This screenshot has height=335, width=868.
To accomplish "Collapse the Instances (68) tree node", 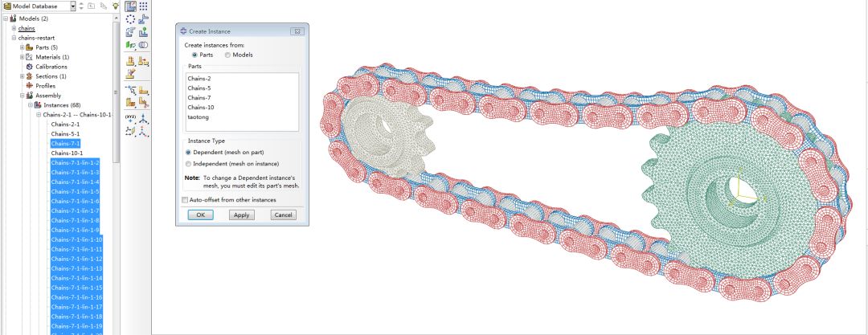I will tap(30, 105).
